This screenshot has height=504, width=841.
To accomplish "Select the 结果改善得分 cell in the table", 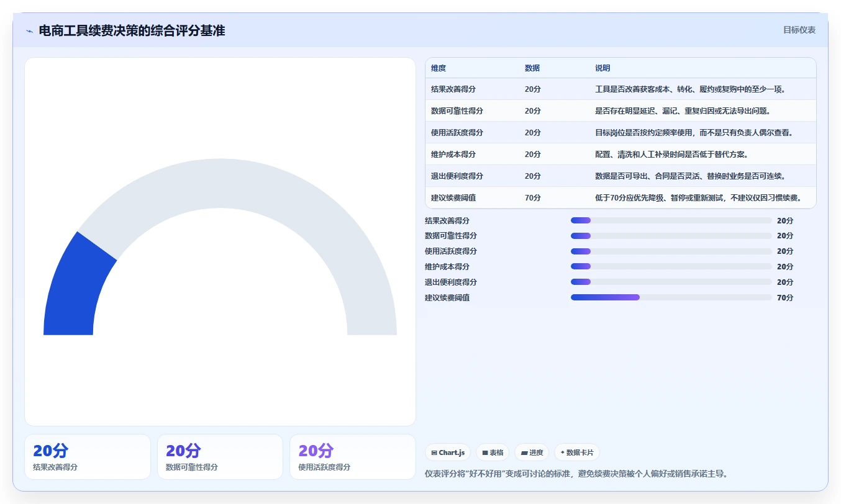I will click(x=453, y=89).
